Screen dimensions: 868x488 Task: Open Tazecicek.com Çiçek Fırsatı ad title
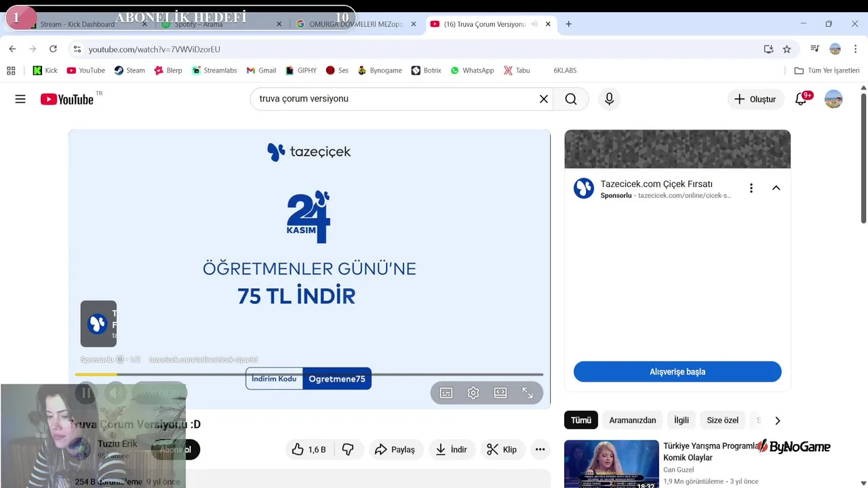656,184
